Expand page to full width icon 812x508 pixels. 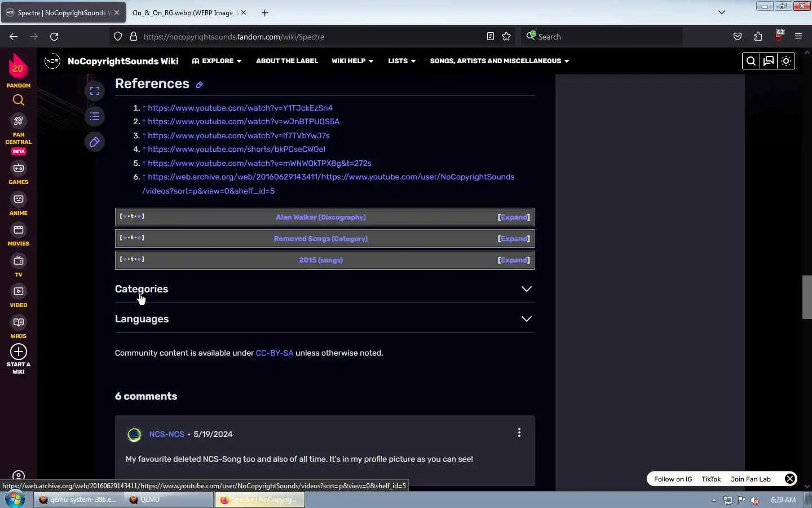(95, 91)
